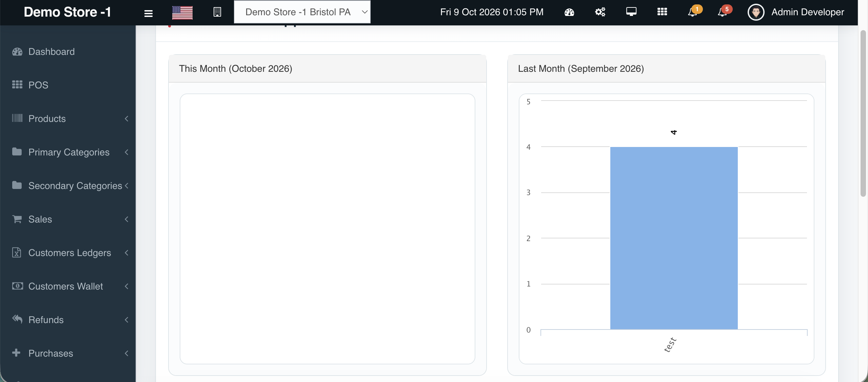
Task: Click the Demo Store -1 brand title
Action: [x=67, y=12]
